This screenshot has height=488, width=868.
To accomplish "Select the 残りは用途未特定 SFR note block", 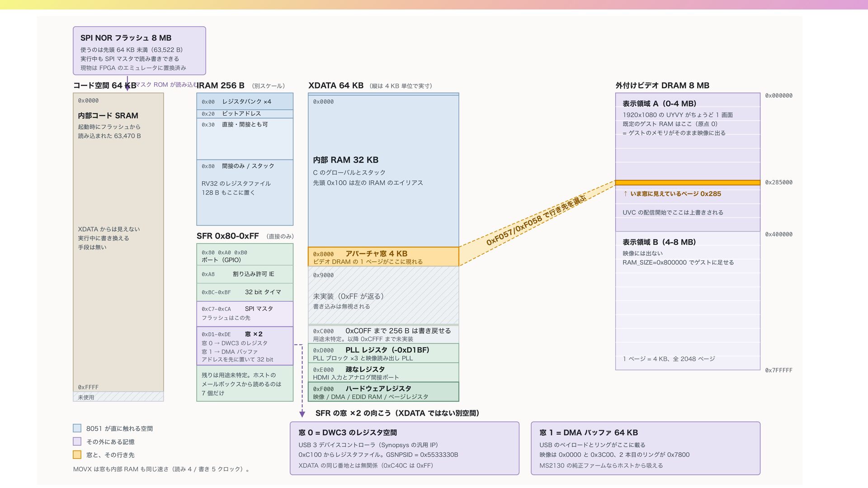I will pyautogui.click(x=245, y=384).
